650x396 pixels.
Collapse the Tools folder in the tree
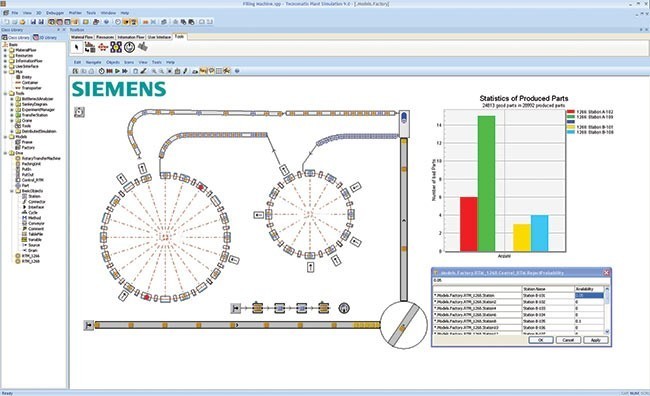[5, 94]
